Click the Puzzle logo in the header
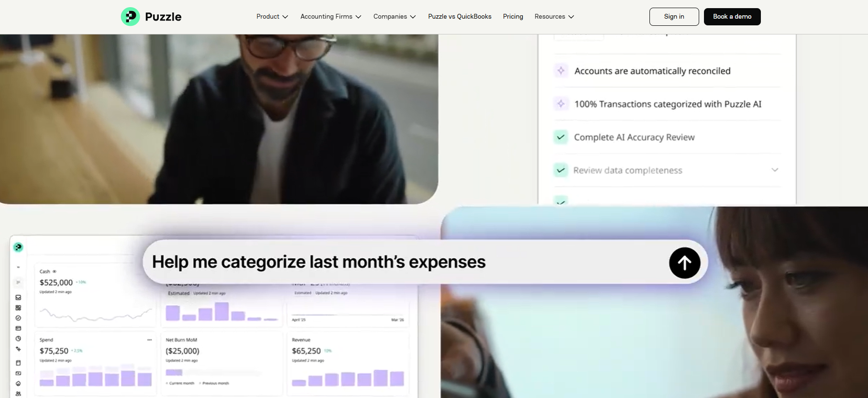The height and width of the screenshot is (398, 868). click(151, 17)
